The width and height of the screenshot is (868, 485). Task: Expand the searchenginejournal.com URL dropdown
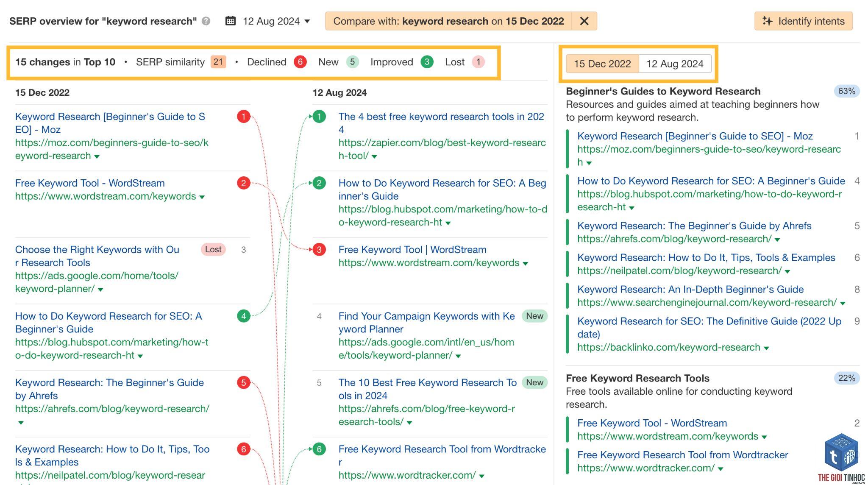click(x=843, y=304)
